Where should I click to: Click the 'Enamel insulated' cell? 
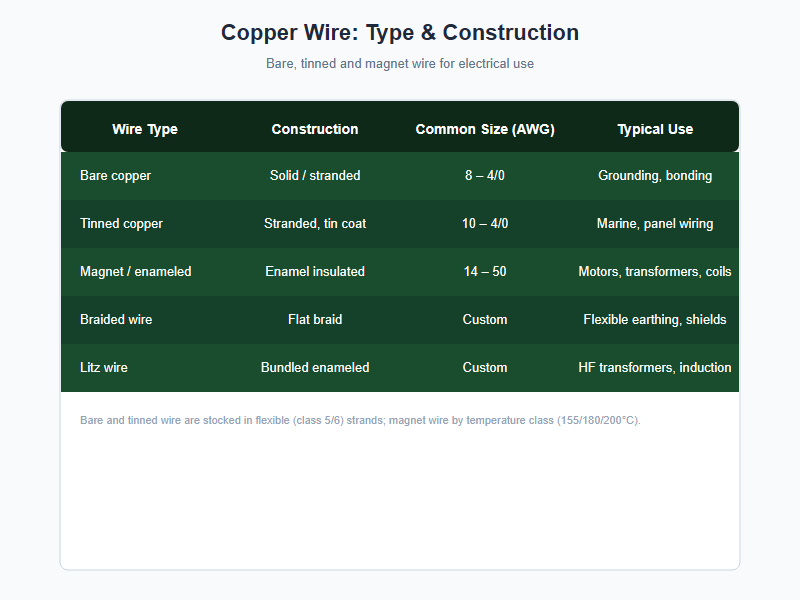315,271
